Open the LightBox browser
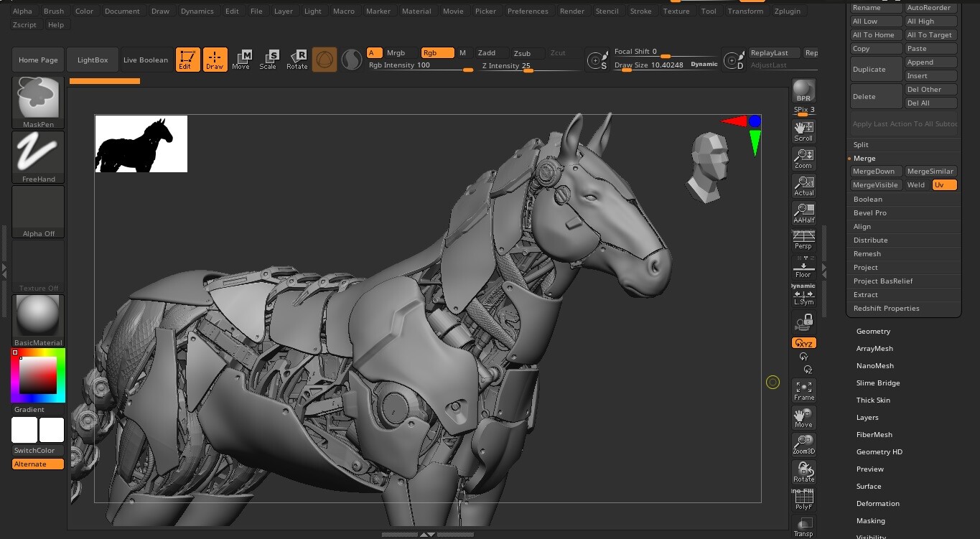The image size is (980, 539). (93, 60)
